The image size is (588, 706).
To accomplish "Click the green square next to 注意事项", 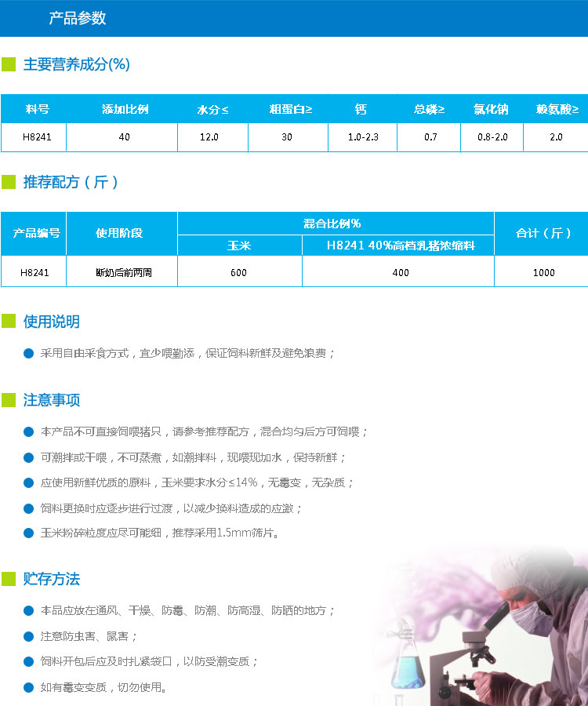I will tap(9, 400).
